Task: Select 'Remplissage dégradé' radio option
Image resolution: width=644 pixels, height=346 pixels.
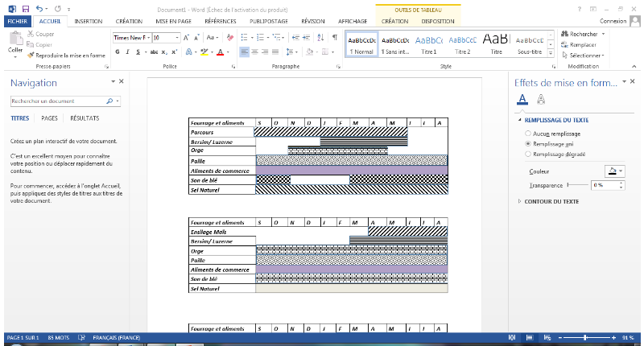Action: 528,154
